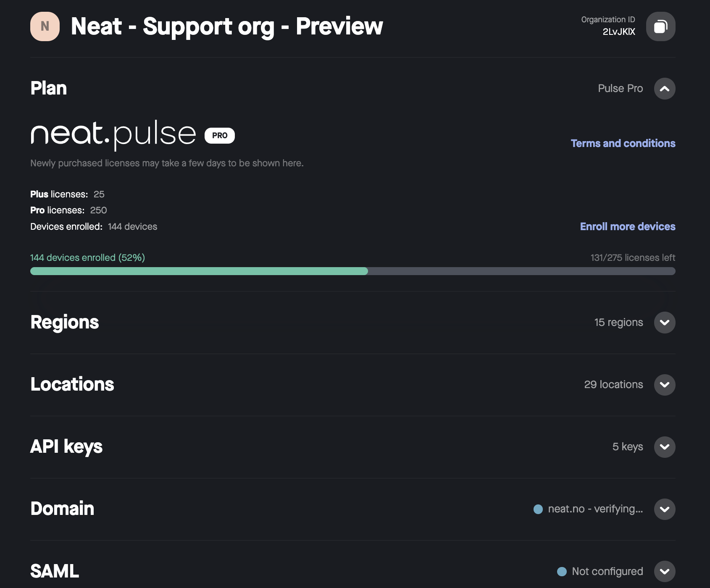Copy the Organization ID with the copy icon

[x=660, y=26]
